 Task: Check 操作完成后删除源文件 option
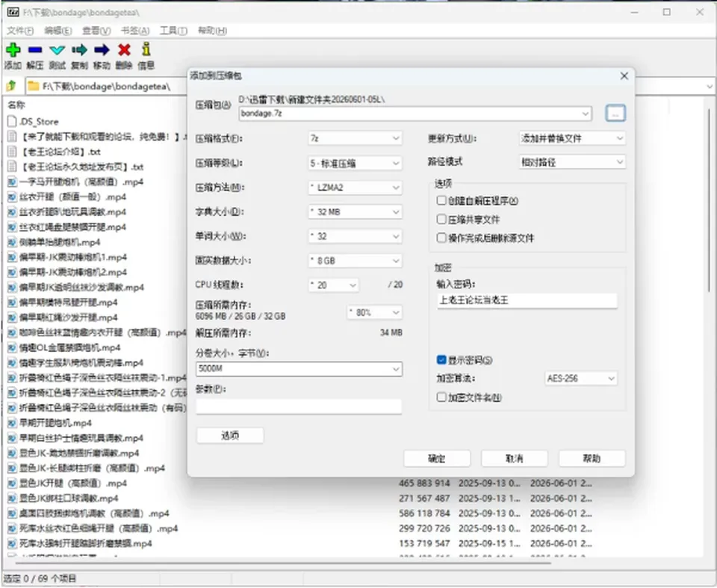tap(441, 238)
